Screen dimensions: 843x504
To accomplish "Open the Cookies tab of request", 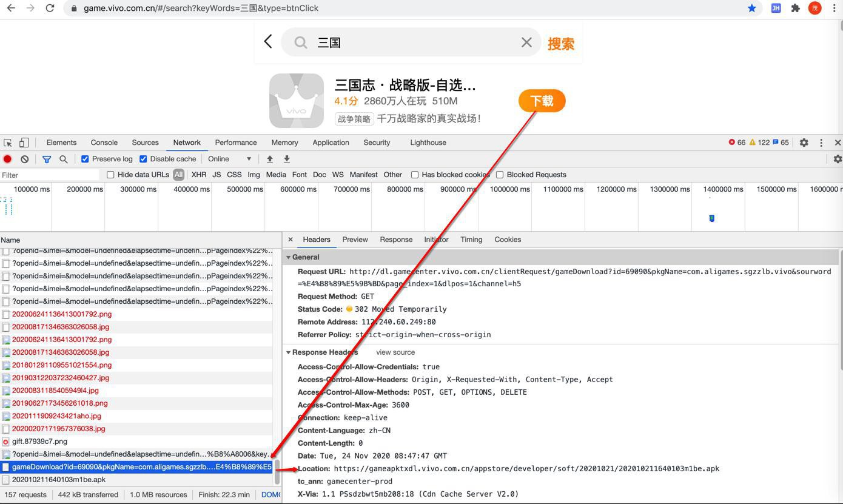I will [x=508, y=240].
